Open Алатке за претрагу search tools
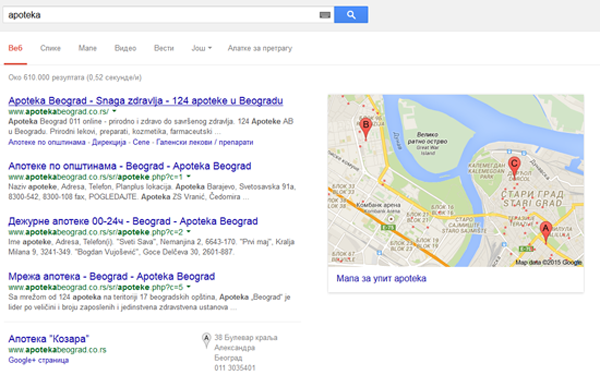Image resolution: width=600 pixels, height=375 pixels. (x=260, y=48)
